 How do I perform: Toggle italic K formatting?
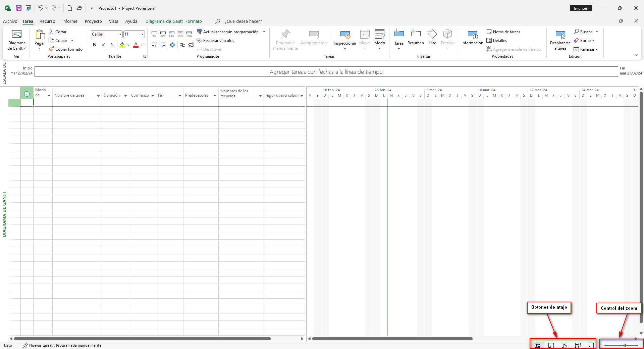pyautogui.click(x=103, y=45)
